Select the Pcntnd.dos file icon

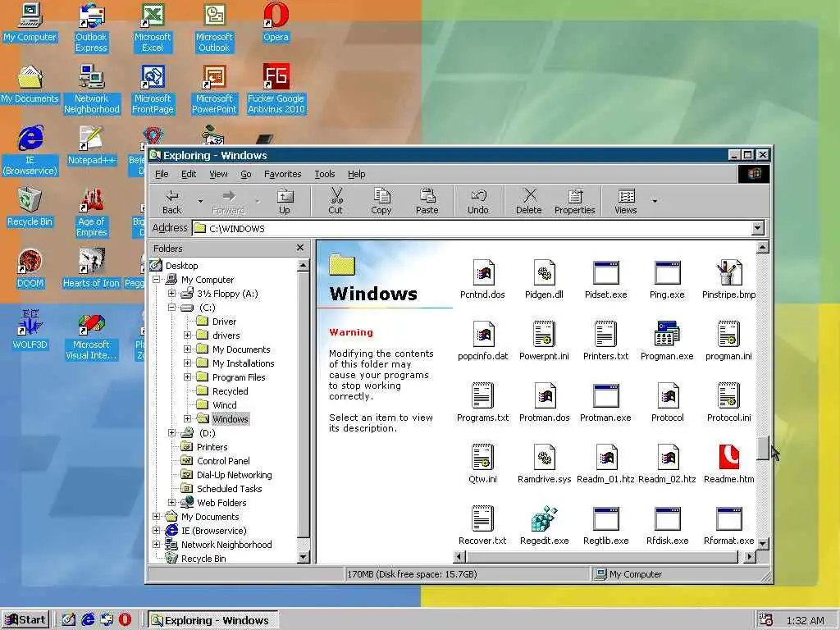point(482,272)
